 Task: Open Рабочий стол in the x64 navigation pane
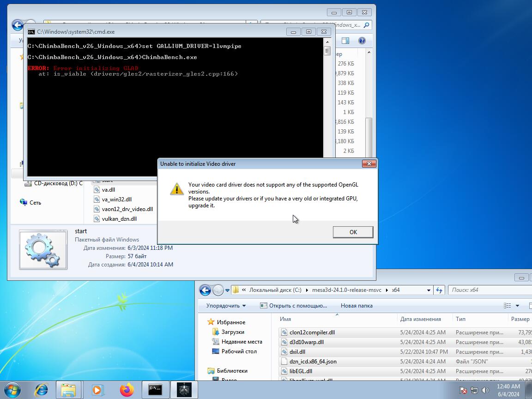click(x=239, y=351)
